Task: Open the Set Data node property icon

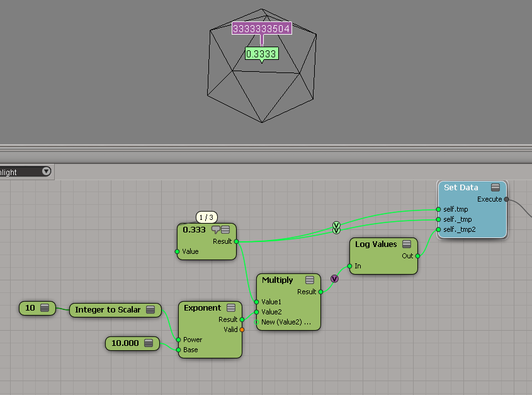Action: tap(495, 187)
